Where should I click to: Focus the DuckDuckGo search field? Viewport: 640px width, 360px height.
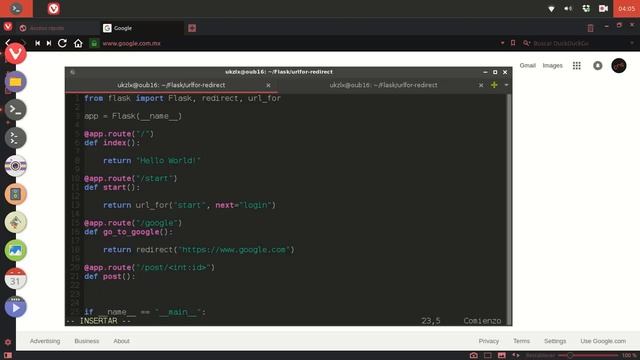coord(580,43)
